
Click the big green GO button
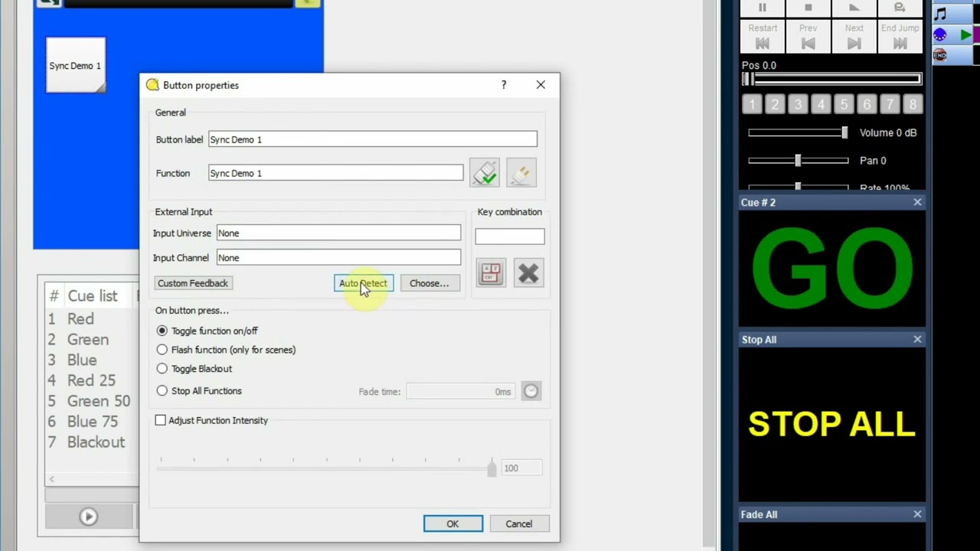pos(832,269)
